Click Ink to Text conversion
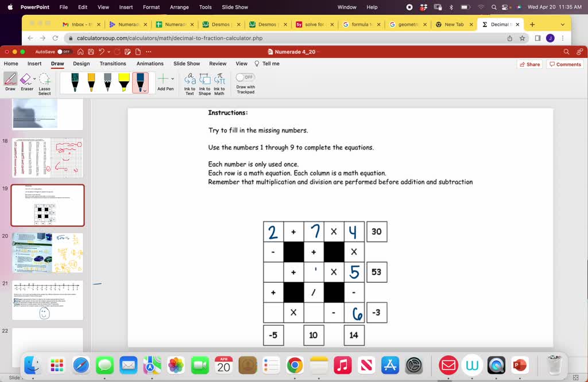Viewport: 588px width, 382px height. click(x=189, y=83)
